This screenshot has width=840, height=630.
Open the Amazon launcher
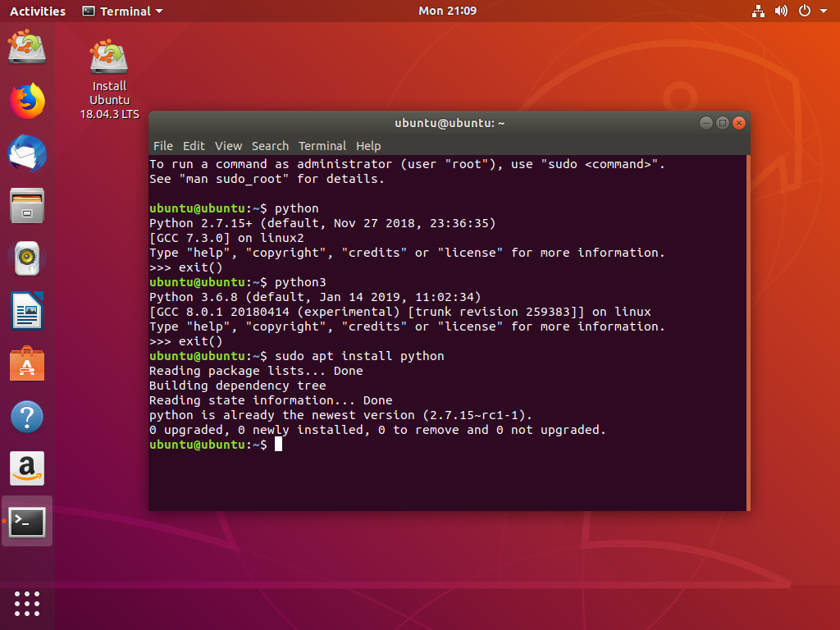pos(27,469)
